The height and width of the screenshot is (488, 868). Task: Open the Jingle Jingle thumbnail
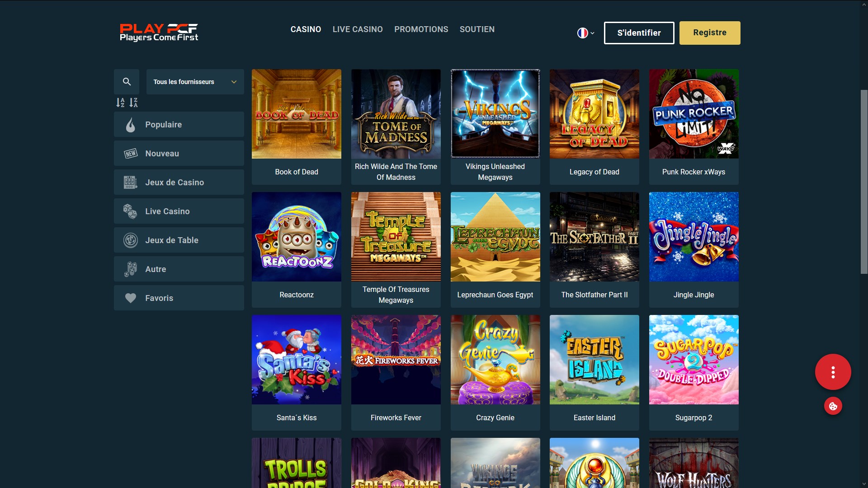[694, 237]
